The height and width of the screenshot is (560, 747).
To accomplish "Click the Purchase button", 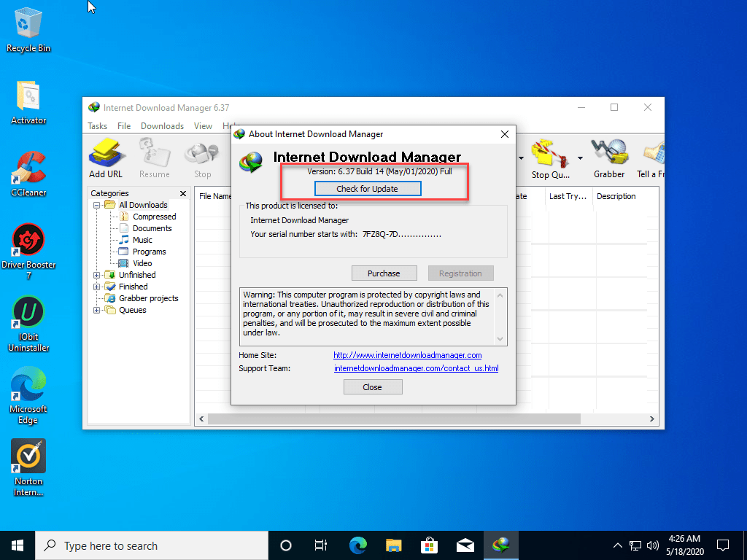I will (x=384, y=273).
